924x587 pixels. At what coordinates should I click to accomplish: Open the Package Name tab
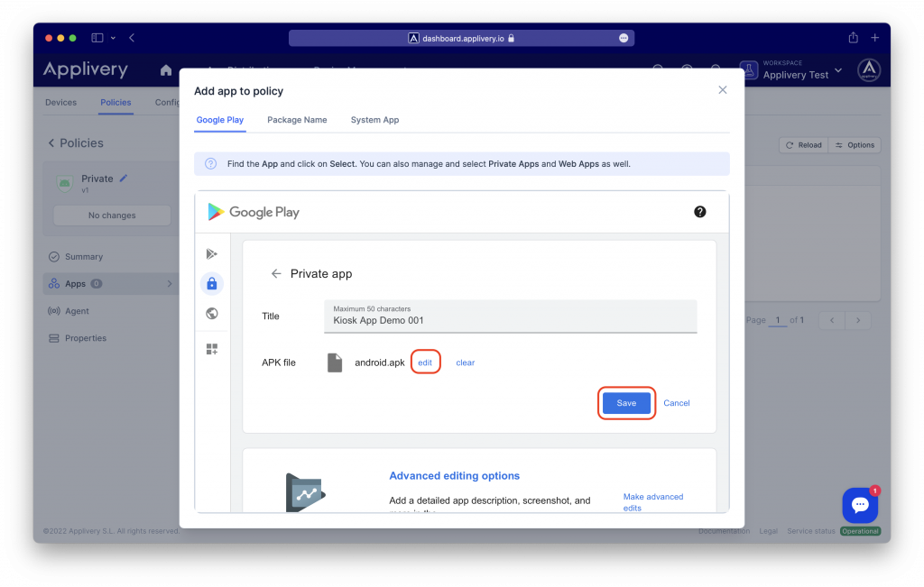(x=297, y=120)
